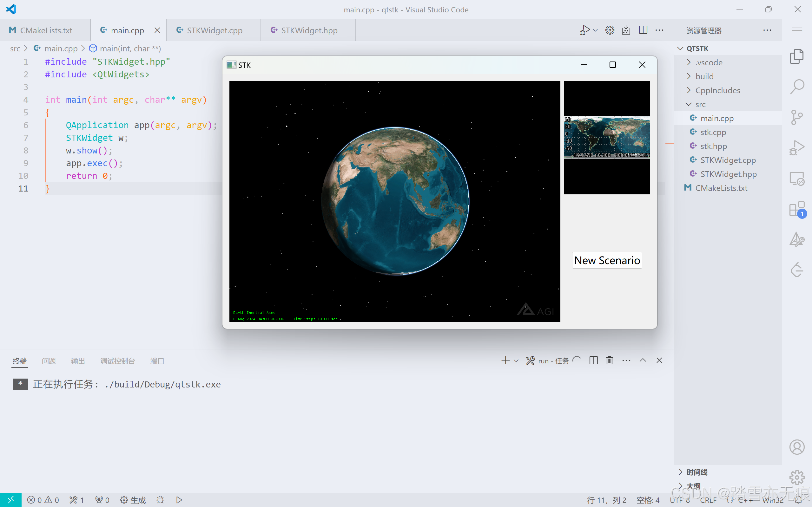The width and height of the screenshot is (812, 507).
Task: Open the Manage gear in activity bar
Action: pos(796,478)
